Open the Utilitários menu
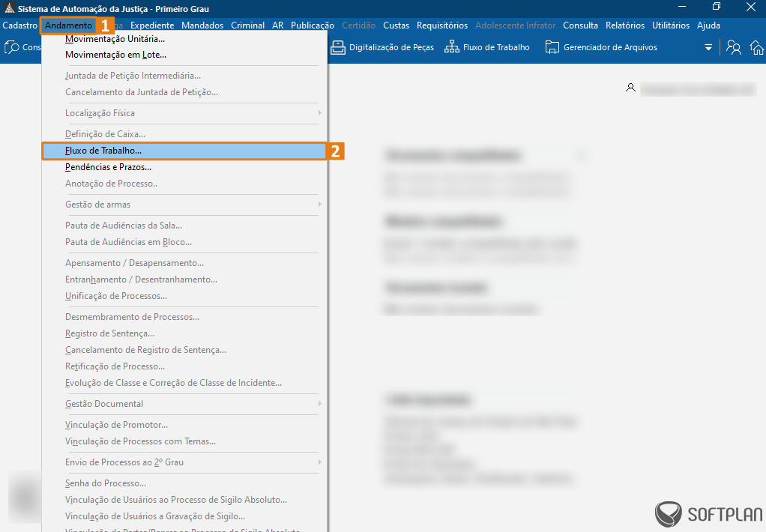Image resolution: width=766 pixels, height=532 pixels. click(x=671, y=25)
